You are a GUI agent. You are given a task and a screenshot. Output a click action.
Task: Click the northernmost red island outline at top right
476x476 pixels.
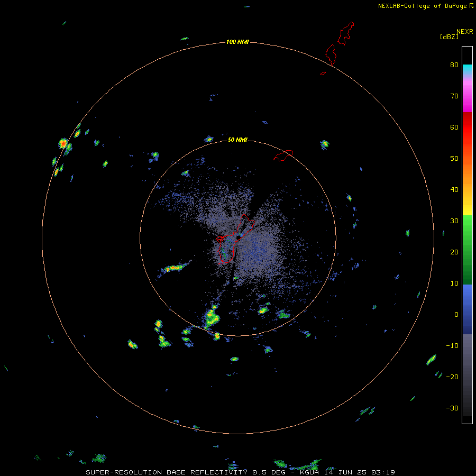pos(346,33)
